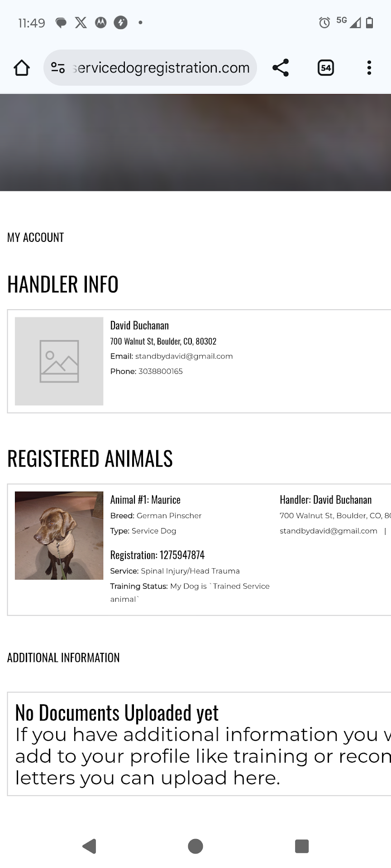Tap the Android recent apps square button

pos(301,846)
